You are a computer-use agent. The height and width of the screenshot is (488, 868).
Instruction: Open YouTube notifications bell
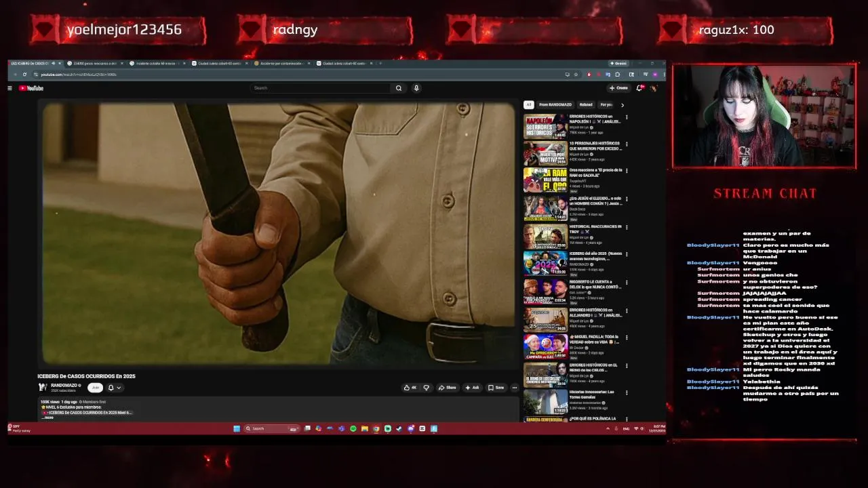click(639, 88)
